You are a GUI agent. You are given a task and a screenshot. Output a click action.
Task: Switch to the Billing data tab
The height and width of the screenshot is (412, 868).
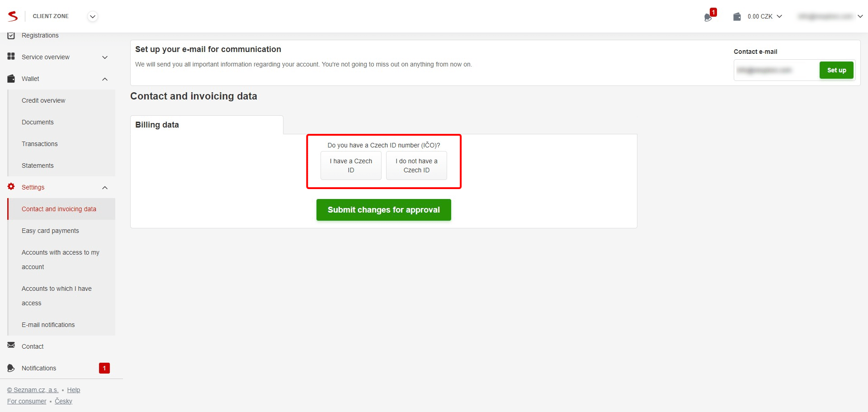coord(156,125)
